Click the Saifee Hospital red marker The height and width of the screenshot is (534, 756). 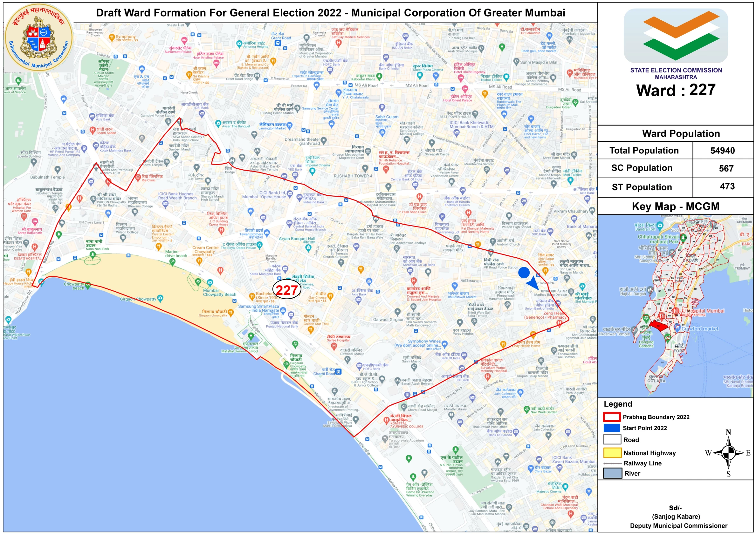(334, 346)
